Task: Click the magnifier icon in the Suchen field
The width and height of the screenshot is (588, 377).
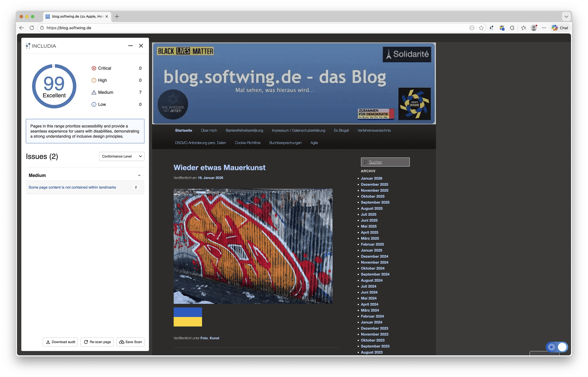Action: click(365, 162)
